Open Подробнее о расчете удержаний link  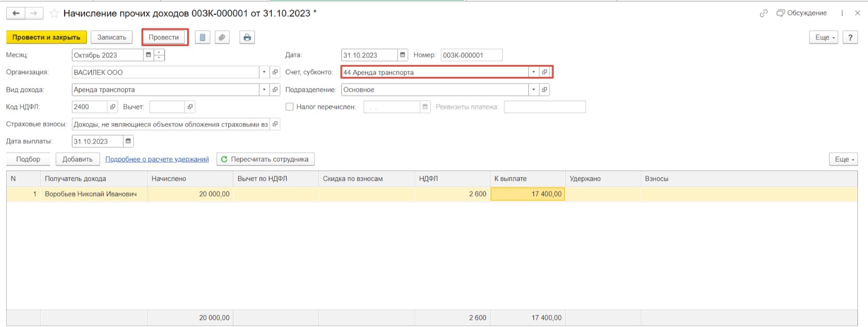point(157,159)
